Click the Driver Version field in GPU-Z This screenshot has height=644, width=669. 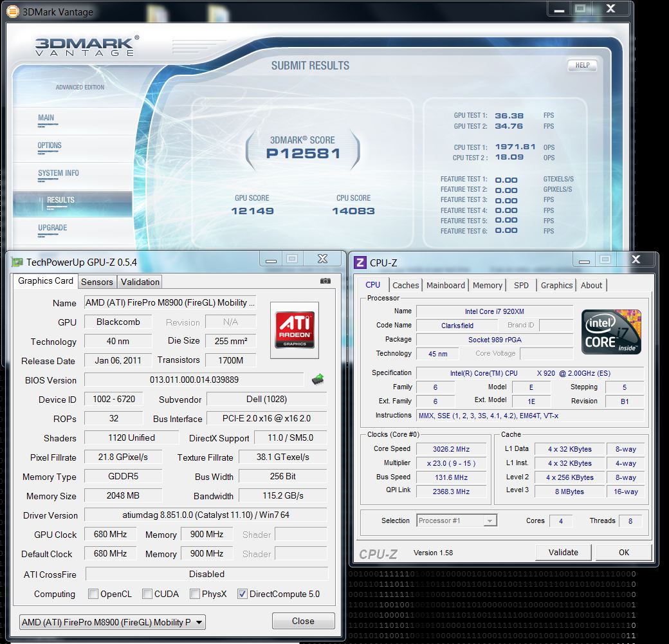pos(206,515)
